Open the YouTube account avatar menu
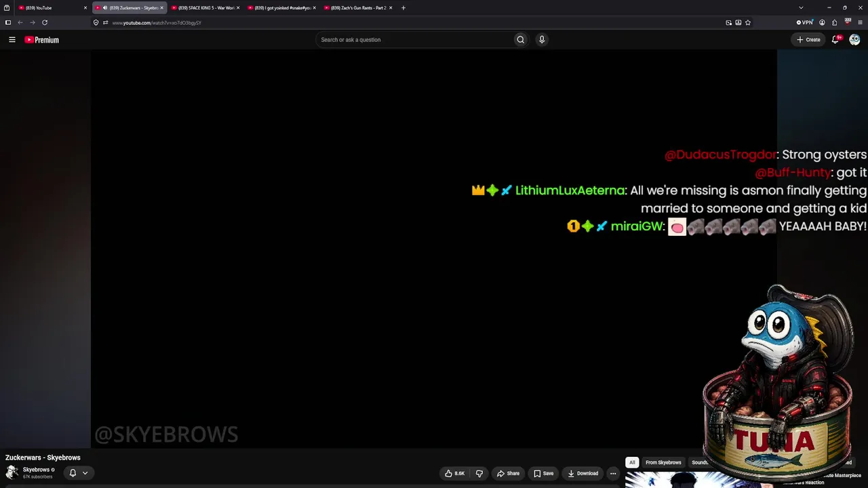868x488 pixels. pos(854,39)
